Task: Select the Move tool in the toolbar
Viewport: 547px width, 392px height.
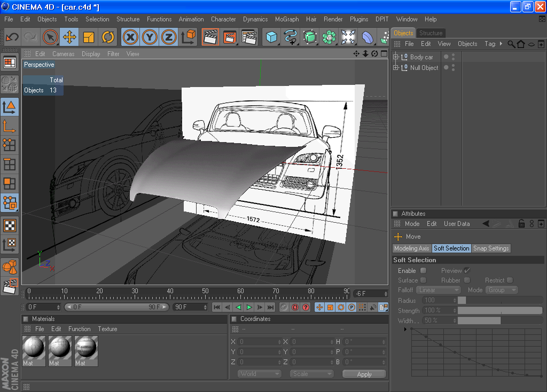Action: [69, 37]
